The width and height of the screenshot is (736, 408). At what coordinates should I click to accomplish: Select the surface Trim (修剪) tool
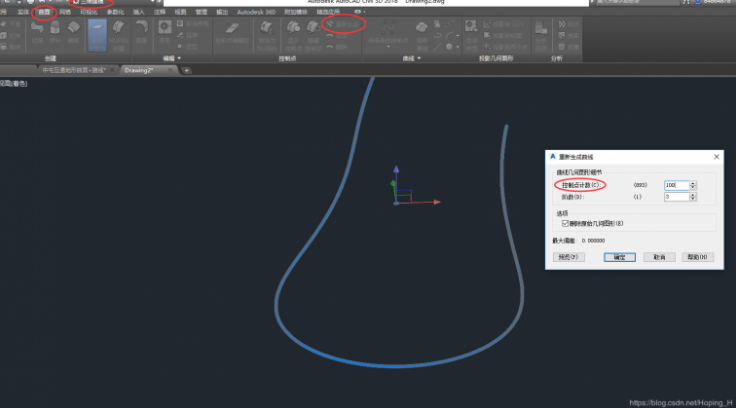[165, 32]
